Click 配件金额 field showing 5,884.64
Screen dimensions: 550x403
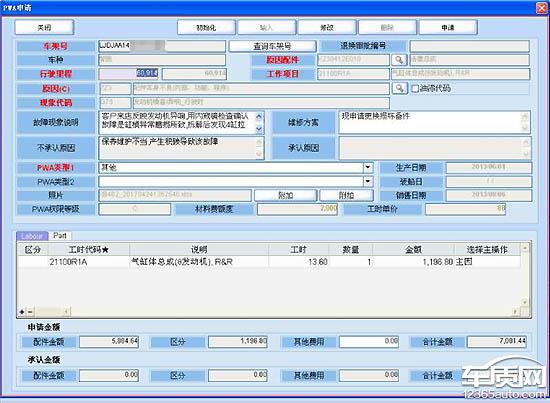pyautogui.click(x=109, y=342)
